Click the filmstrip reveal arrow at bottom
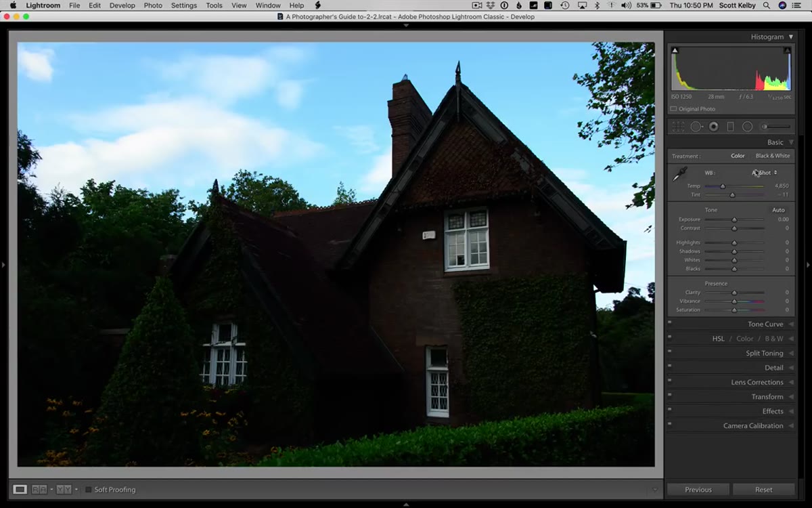Screen dimensions: 812x508 coord(406,504)
